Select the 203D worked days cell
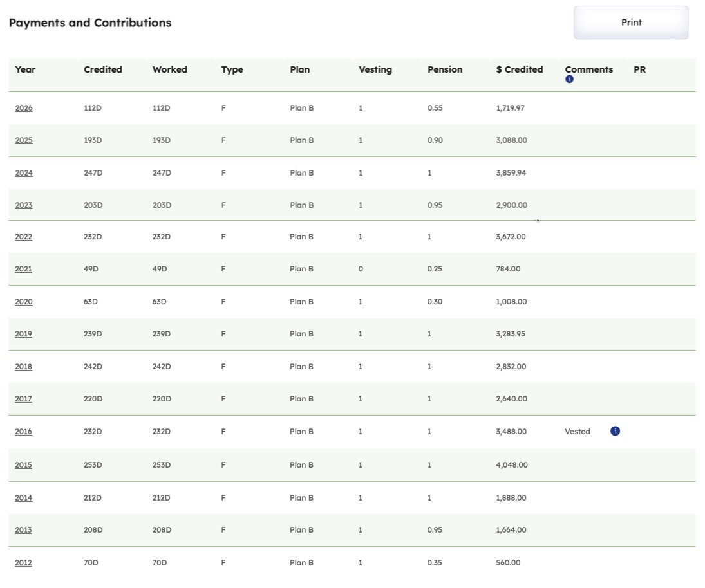705x588 pixels. pos(162,205)
